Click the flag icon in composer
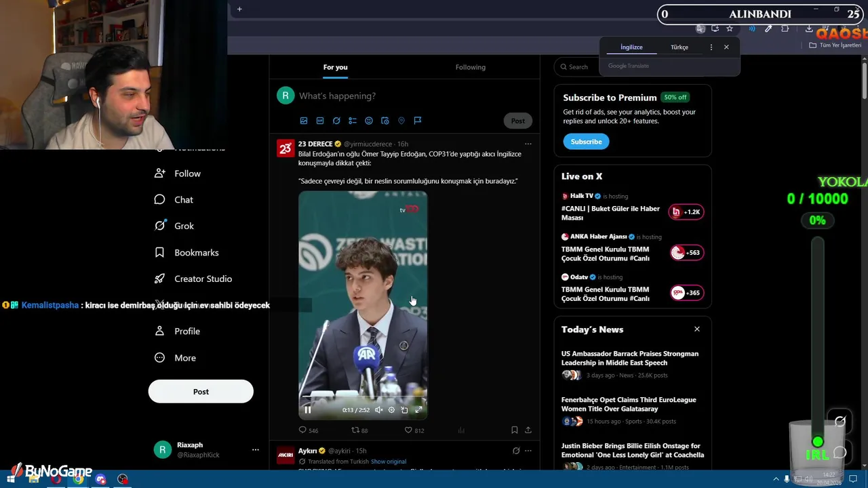 pos(418,121)
